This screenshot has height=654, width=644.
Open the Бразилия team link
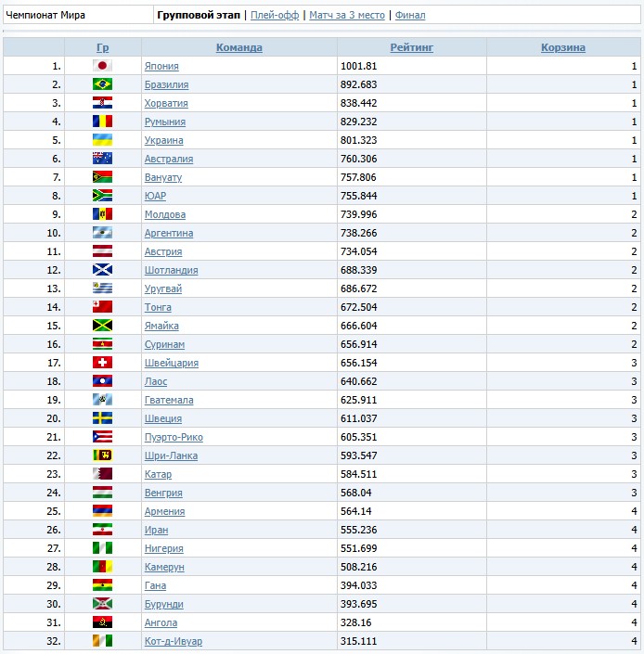[x=166, y=84]
